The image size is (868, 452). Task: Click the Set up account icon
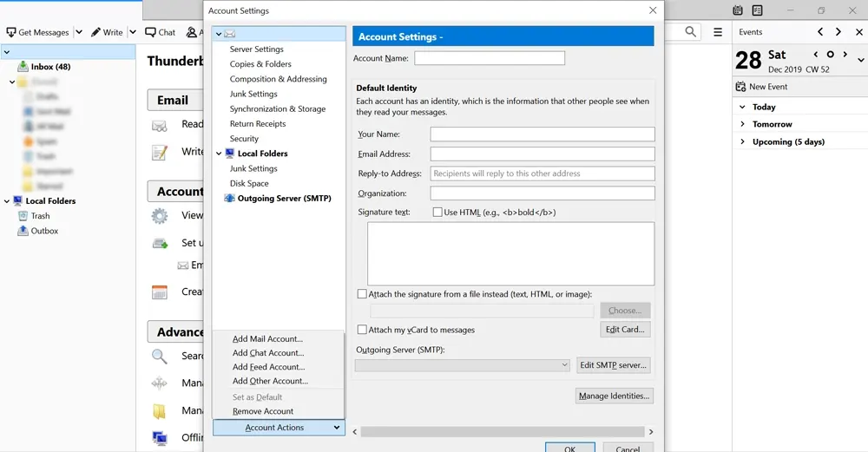pyautogui.click(x=160, y=243)
